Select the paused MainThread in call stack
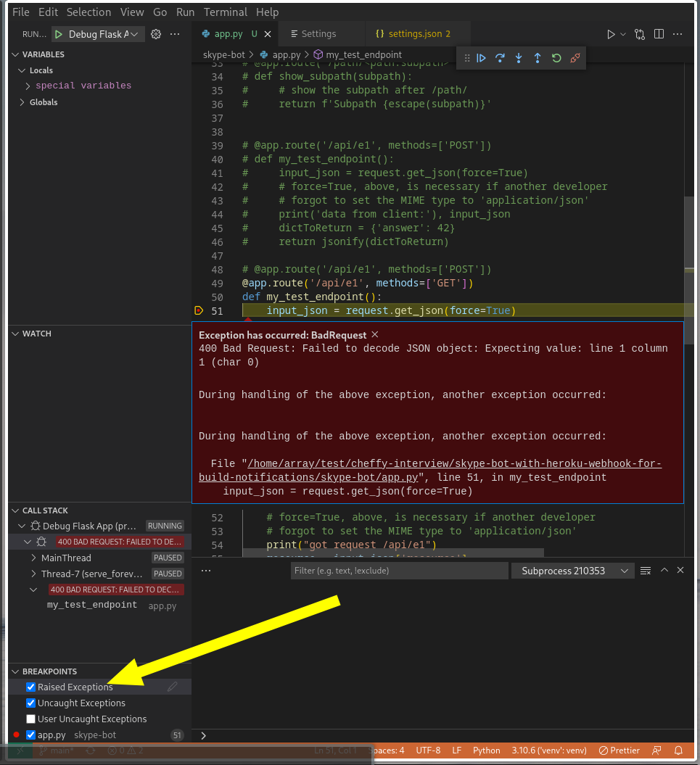This screenshot has height=765, width=700. pyautogui.click(x=65, y=558)
